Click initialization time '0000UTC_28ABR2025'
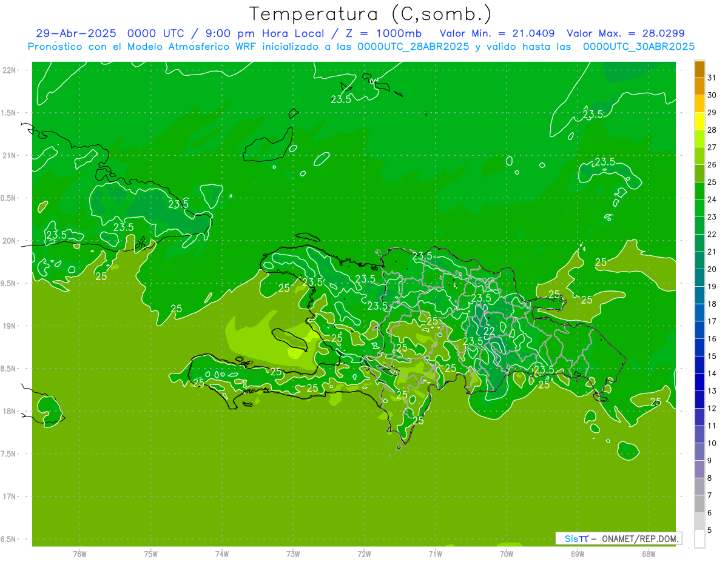 point(413,47)
